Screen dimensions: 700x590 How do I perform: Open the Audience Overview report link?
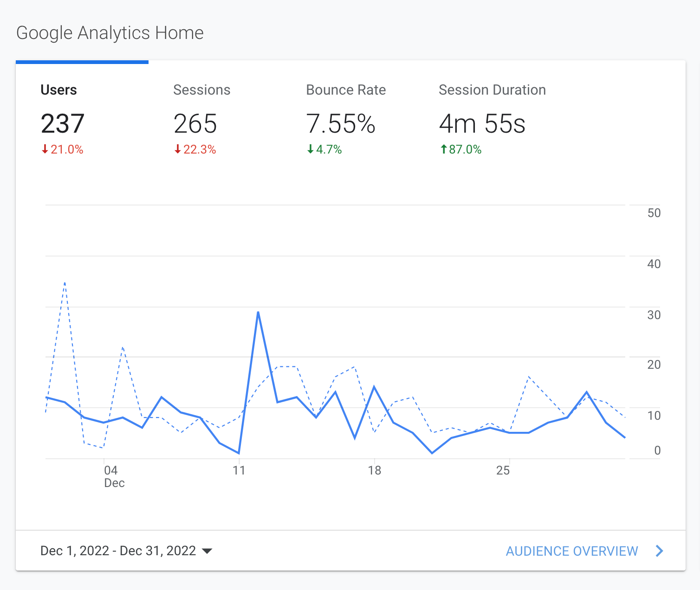pos(572,551)
